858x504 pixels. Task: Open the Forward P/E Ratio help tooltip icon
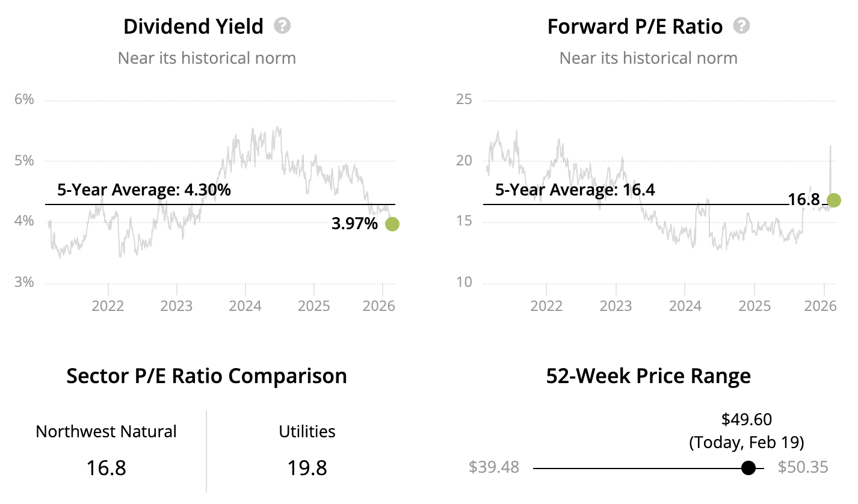tap(741, 26)
